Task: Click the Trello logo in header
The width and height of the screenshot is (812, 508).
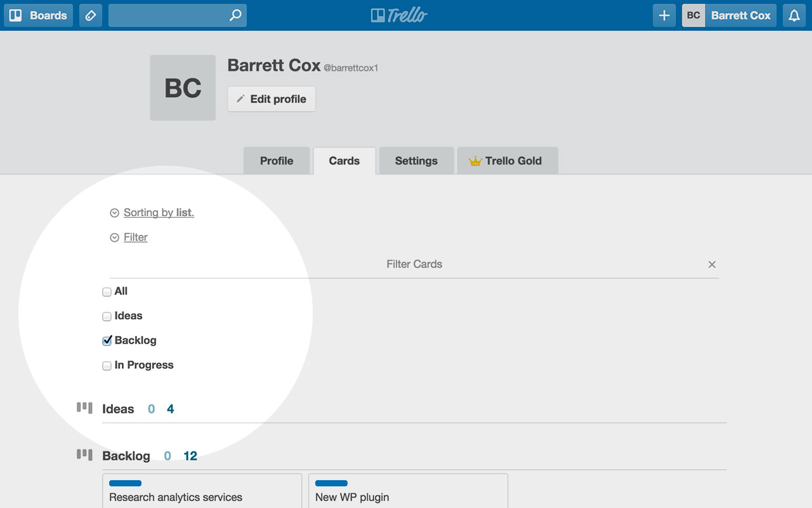Action: coord(399,15)
